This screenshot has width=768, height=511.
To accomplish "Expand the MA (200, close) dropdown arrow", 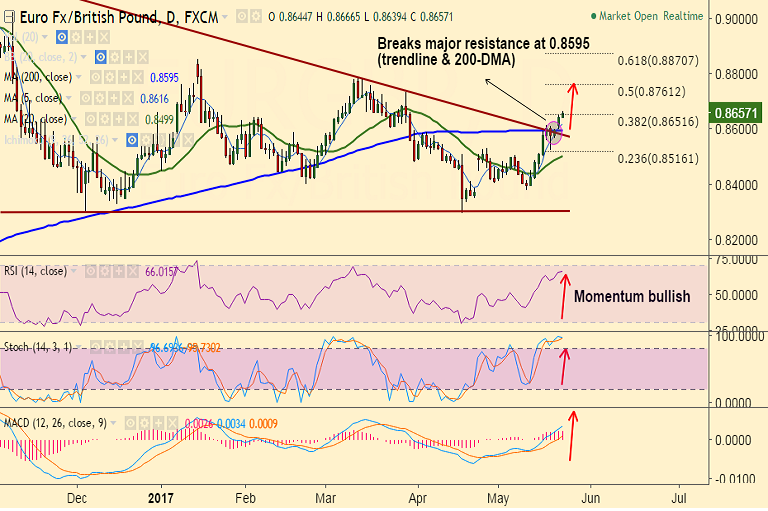I will coord(79,77).
